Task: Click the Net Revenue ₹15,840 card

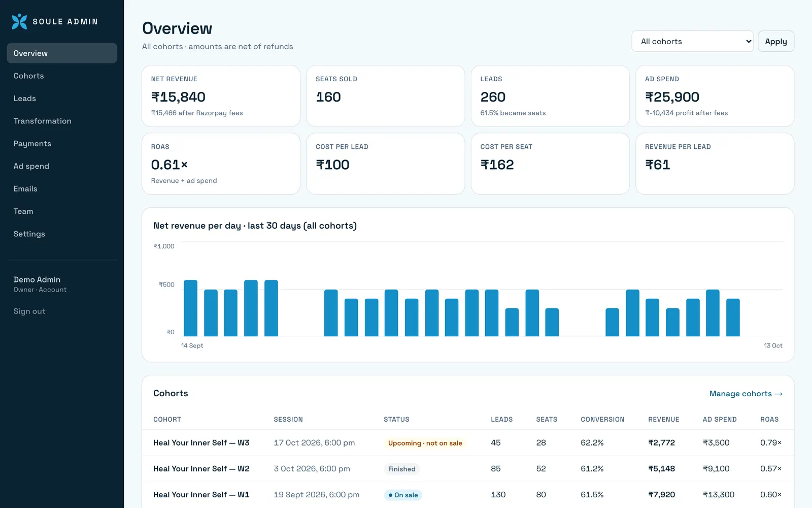Action: (221, 96)
